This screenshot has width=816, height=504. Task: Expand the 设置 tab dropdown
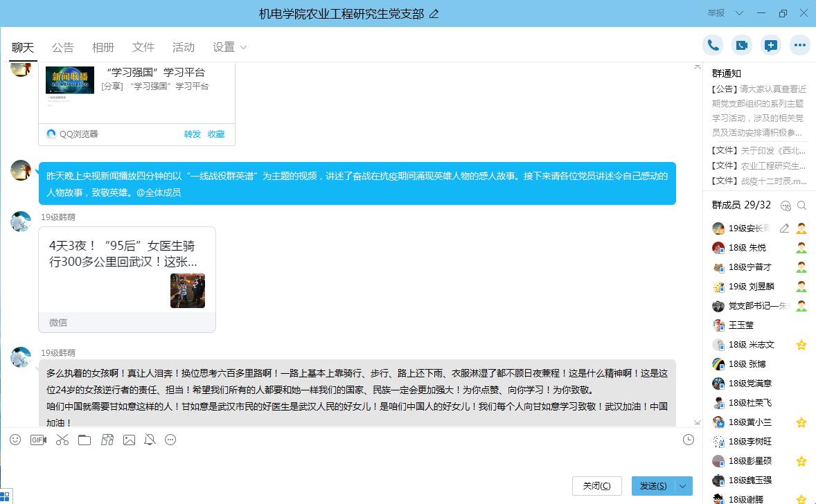pos(243,48)
